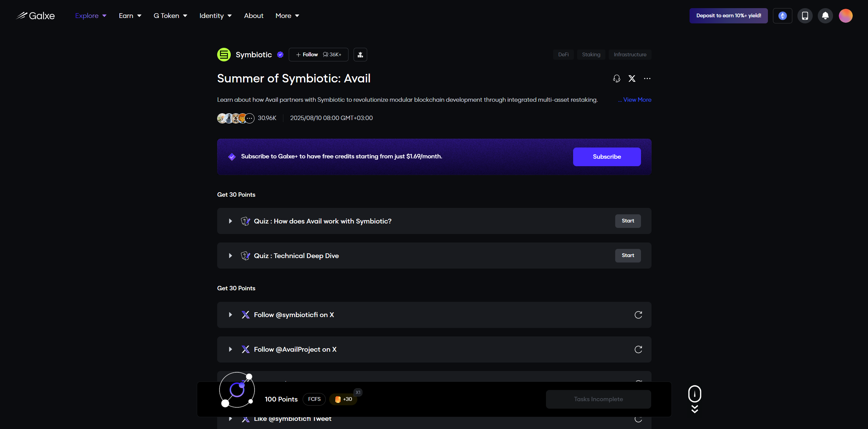
Task: Expand the Technical Deep Dive quiz
Action: tap(230, 256)
